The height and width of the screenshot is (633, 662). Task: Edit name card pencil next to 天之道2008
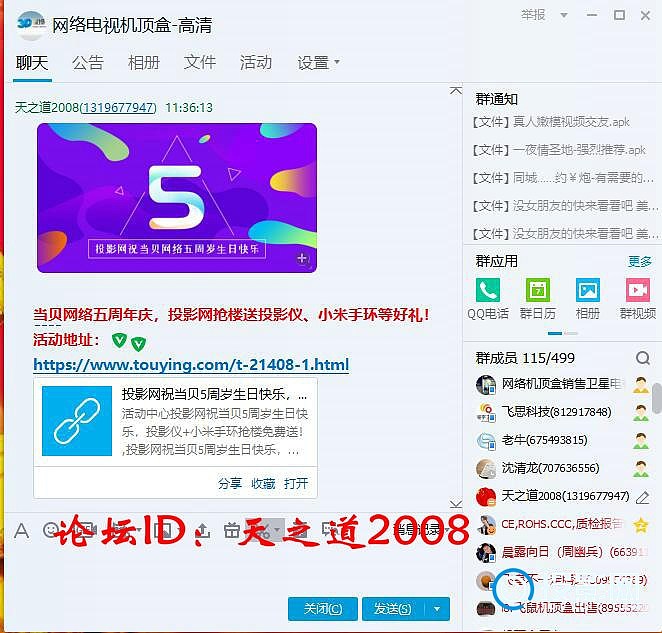pyautogui.click(x=643, y=497)
